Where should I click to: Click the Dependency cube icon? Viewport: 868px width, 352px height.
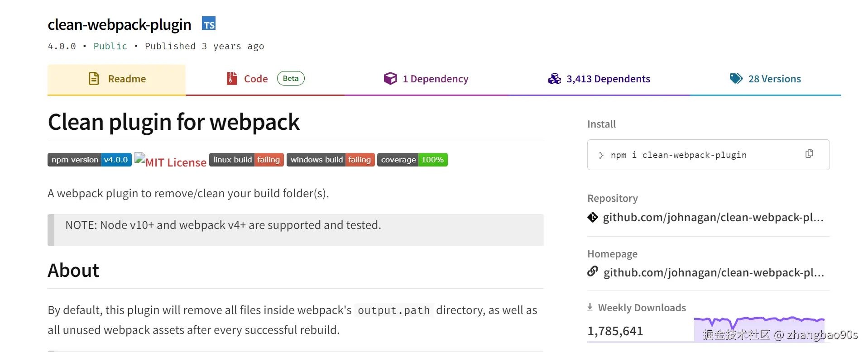[x=390, y=79]
